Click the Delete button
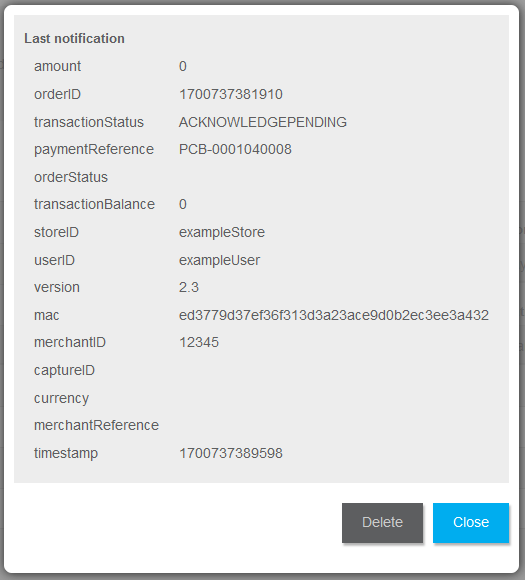This screenshot has width=525, height=580. pyautogui.click(x=382, y=522)
